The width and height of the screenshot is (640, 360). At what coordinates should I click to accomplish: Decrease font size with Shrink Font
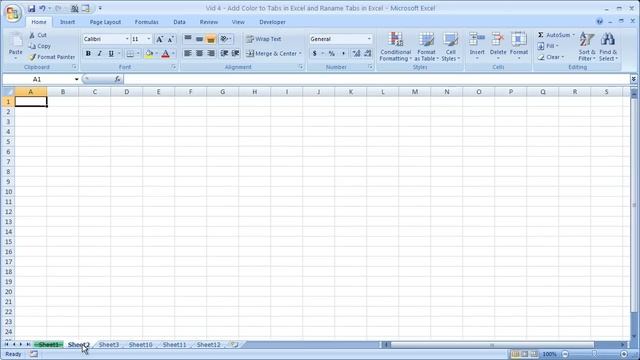[x=171, y=39]
